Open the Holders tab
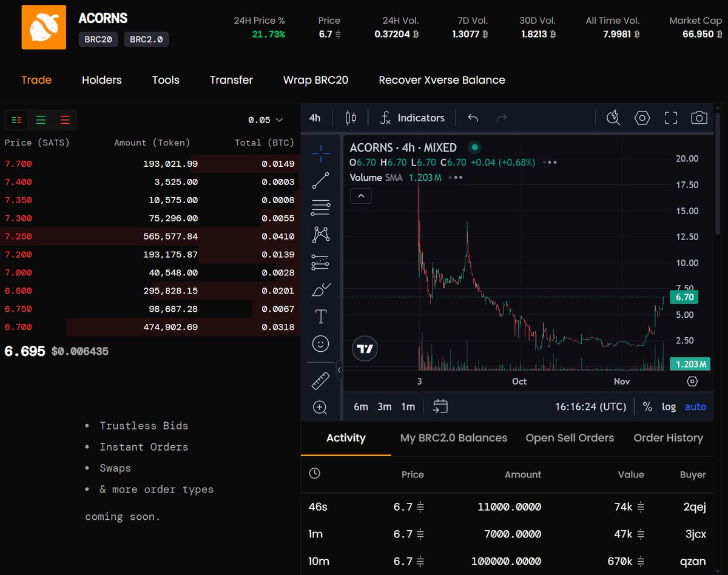Viewport: 728px width, 575px height. pos(101,79)
